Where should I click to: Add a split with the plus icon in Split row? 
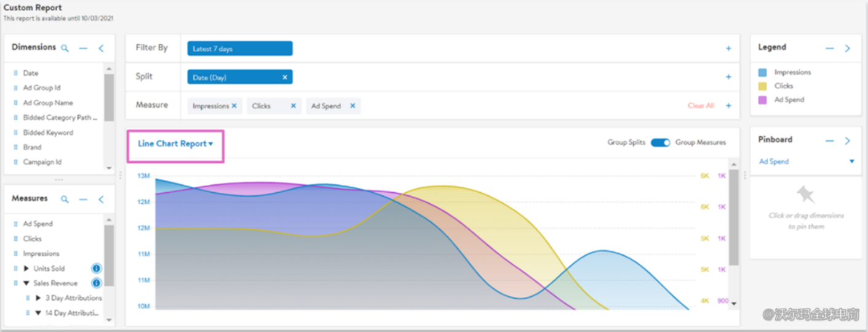[728, 77]
